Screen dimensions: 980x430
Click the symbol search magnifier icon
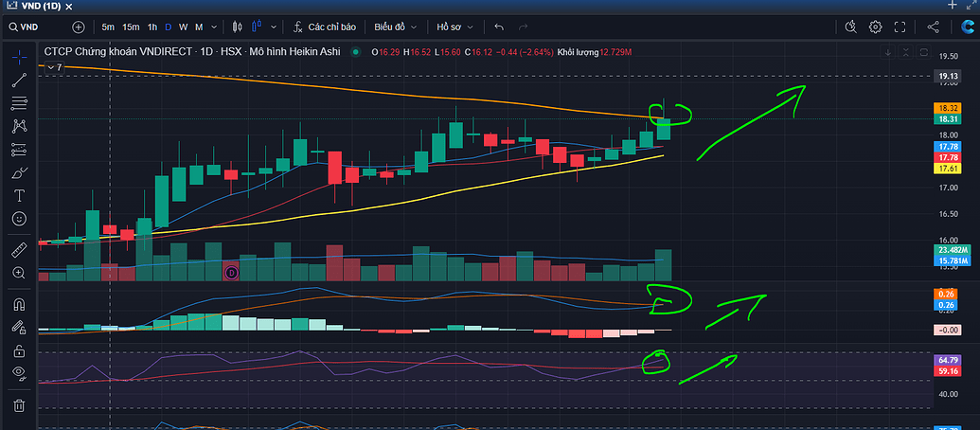(x=12, y=27)
